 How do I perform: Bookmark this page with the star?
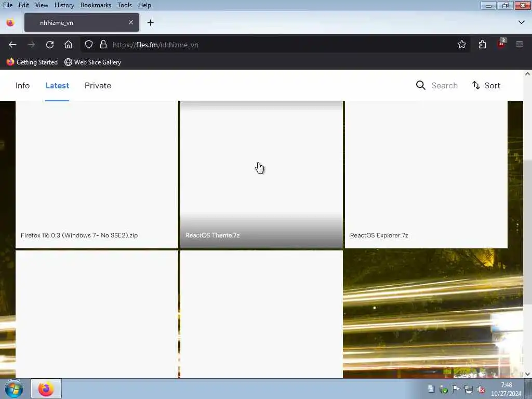[x=461, y=45]
